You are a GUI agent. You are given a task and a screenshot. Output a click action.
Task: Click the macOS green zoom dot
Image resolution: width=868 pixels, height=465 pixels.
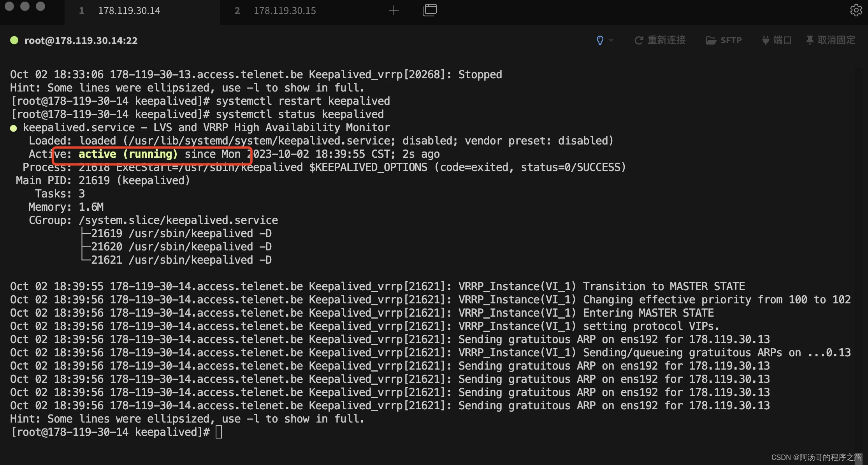[40, 6]
